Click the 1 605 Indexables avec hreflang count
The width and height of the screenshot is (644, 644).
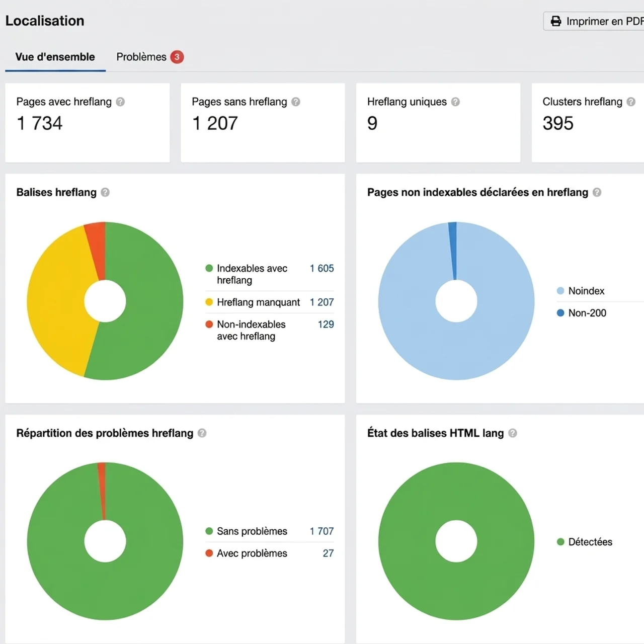coord(322,269)
